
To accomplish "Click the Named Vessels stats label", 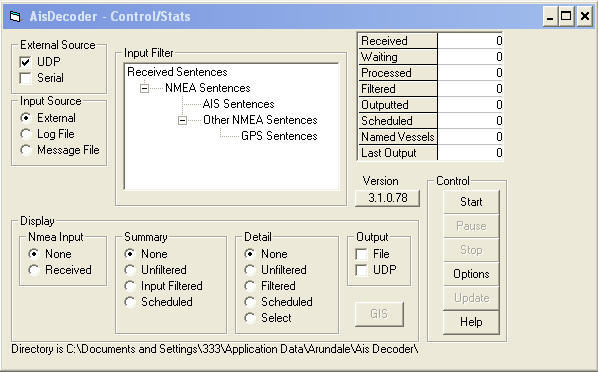I will (x=397, y=137).
